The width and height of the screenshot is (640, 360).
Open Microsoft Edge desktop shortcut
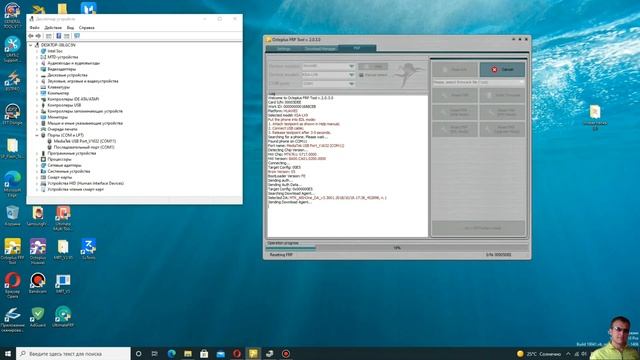12,182
